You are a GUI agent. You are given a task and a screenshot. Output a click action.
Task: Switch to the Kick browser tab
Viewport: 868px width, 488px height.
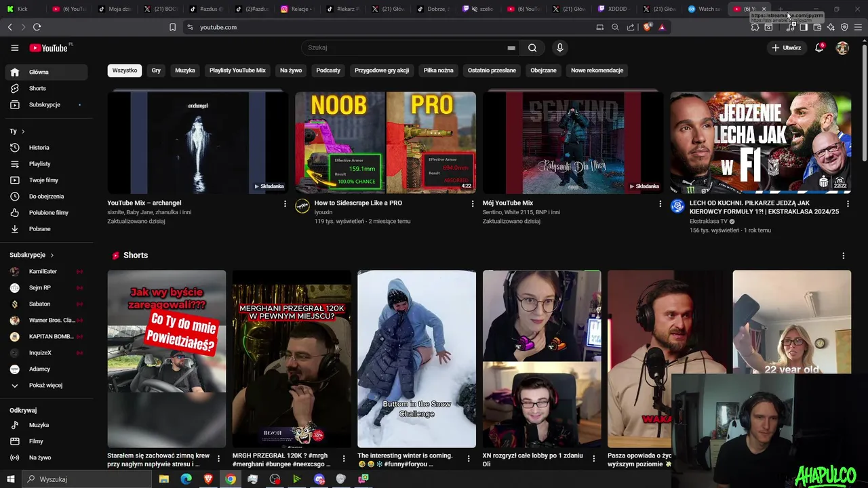click(x=22, y=9)
